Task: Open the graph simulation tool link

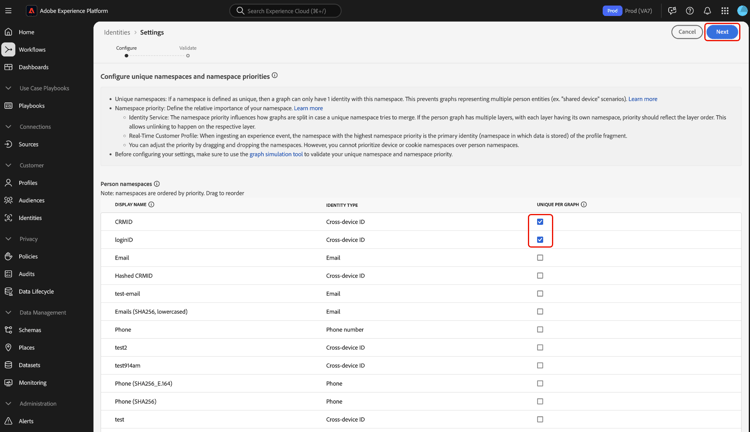Action: point(276,154)
